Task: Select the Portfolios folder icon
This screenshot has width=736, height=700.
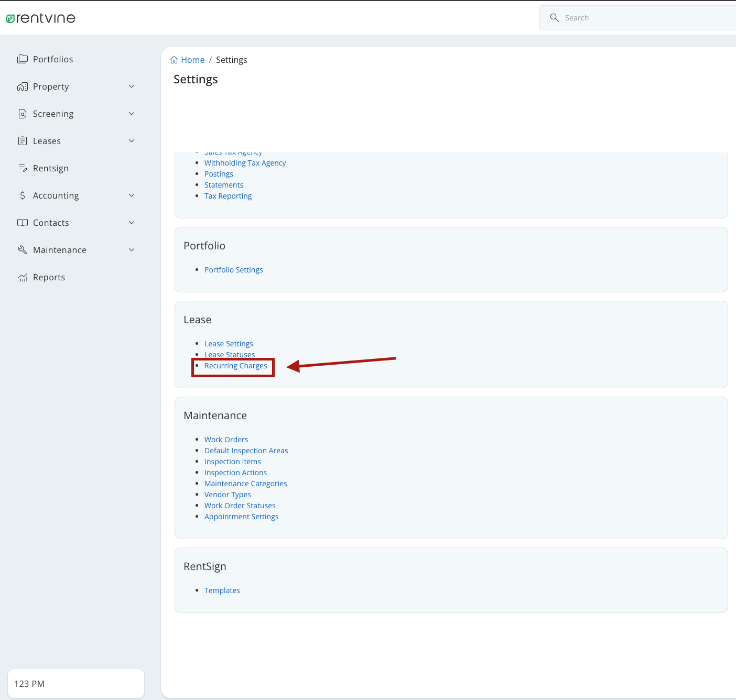Action: coord(23,59)
